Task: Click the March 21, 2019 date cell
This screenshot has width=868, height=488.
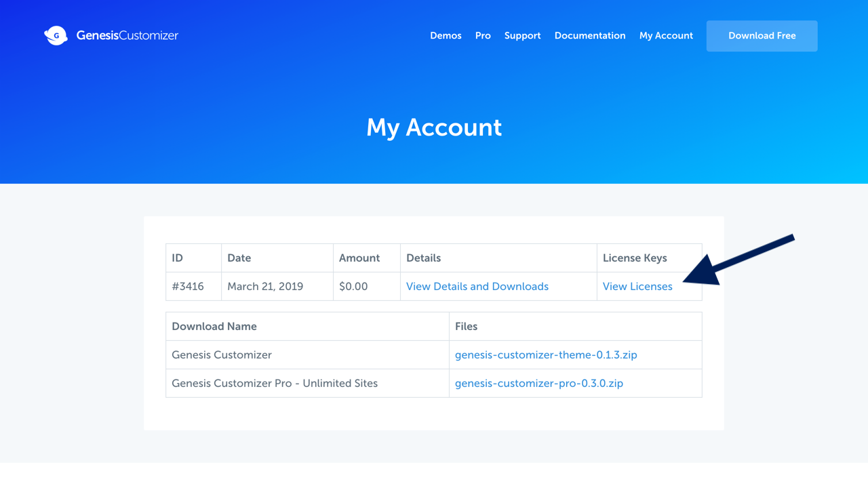Action: pos(277,286)
